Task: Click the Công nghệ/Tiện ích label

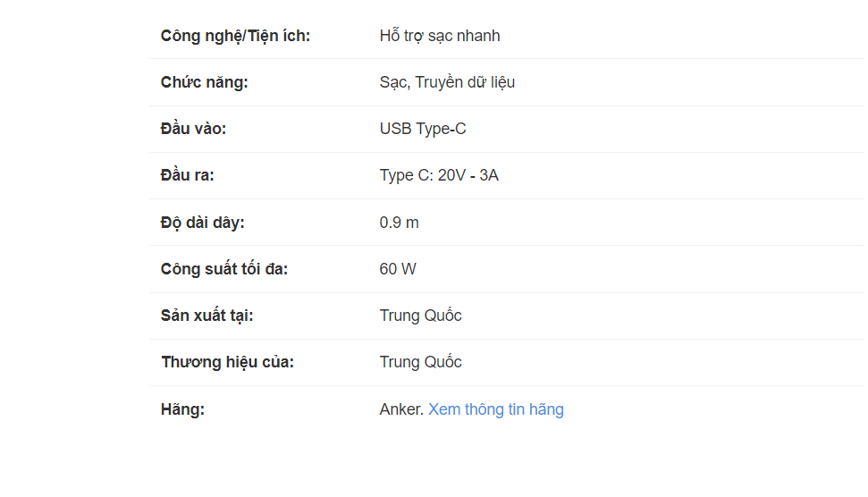Action: coord(235,36)
